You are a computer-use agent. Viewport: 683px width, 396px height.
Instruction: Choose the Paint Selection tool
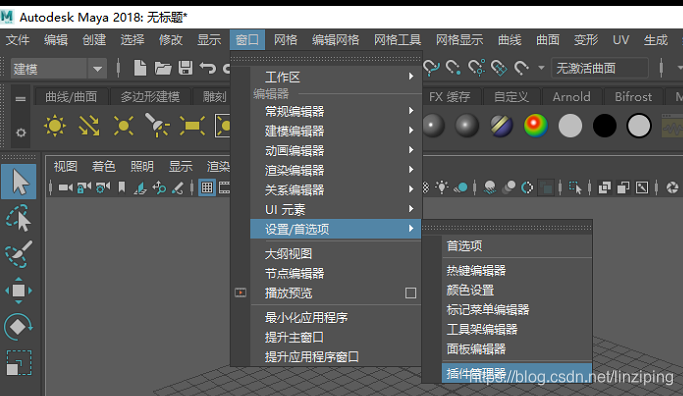[x=18, y=254]
